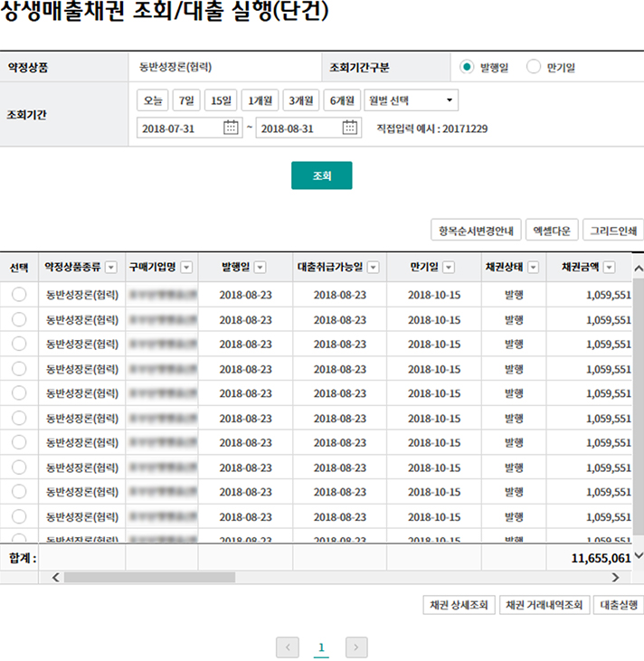Click horizontal scrollbar right arrow

coord(615,577)
